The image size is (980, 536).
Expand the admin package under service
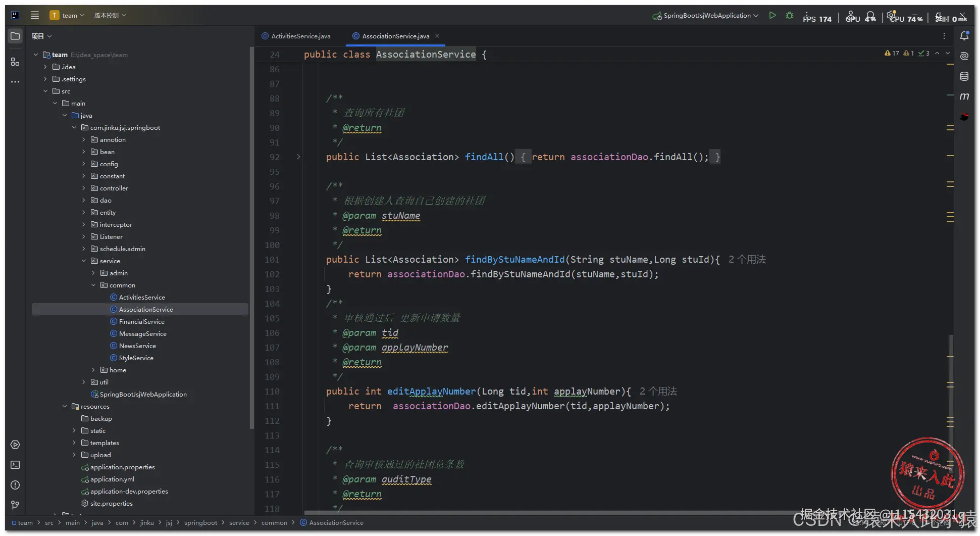click(x=93, y=273)
